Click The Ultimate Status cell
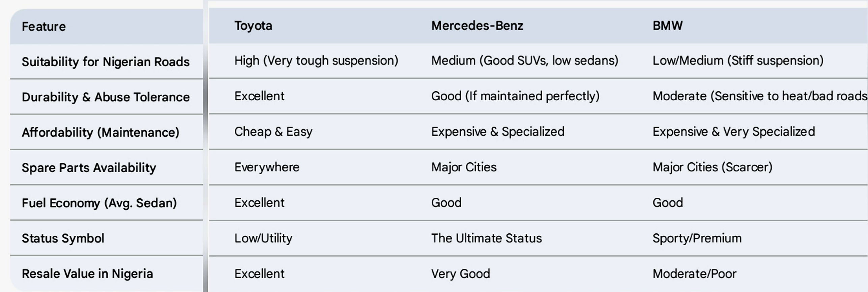This screenshot has height=292, width=868. point(486,238)
